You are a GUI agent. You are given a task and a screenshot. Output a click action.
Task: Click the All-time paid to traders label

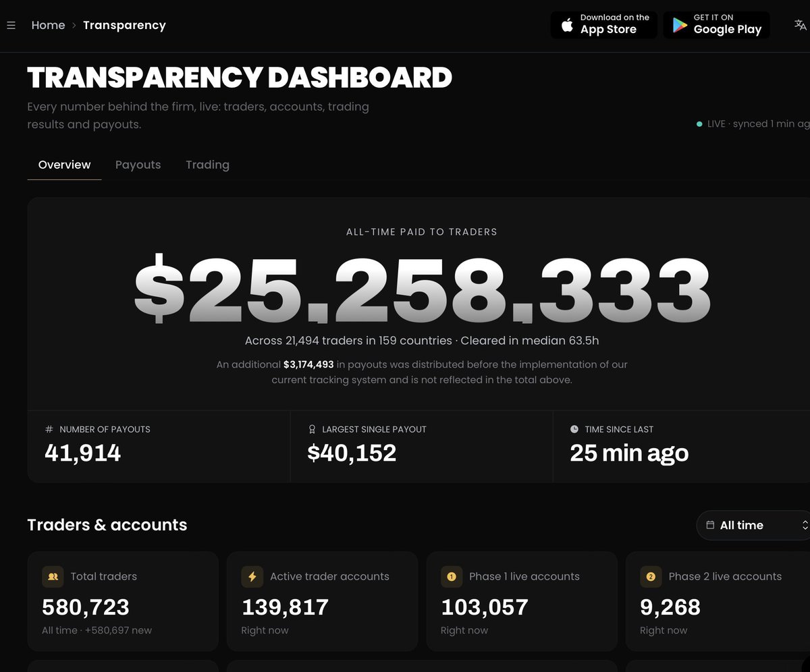[x=422, y=232]
